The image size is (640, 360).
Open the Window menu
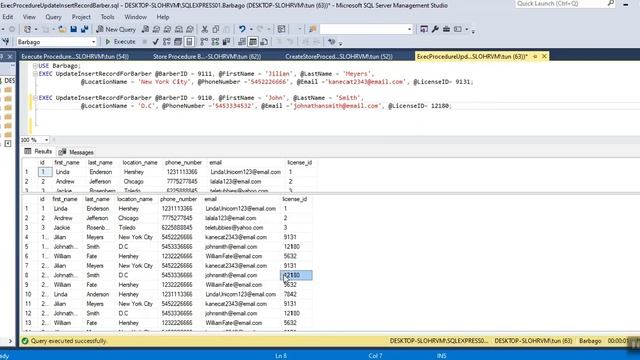coord(136,17)
